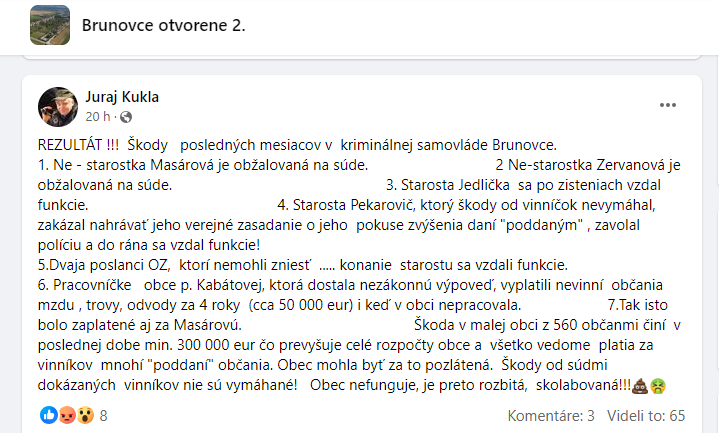This screenshot has width=719, height=433.
Task: Click the blue Like reaction icon
Action: (46, 414)
